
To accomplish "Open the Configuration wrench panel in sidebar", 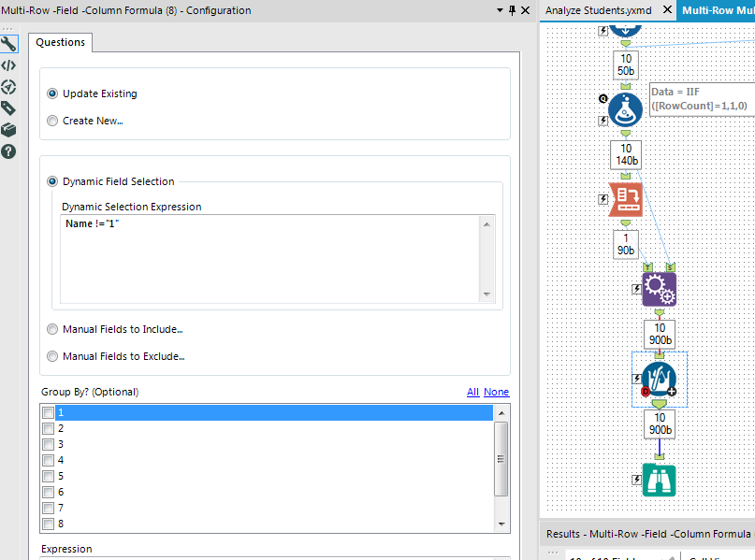I will tap(10, 44).
